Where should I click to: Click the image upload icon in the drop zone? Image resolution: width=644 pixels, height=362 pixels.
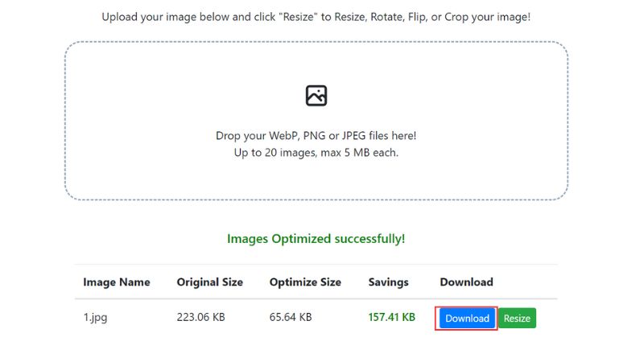pyautogui.click(x=316, y=96)
